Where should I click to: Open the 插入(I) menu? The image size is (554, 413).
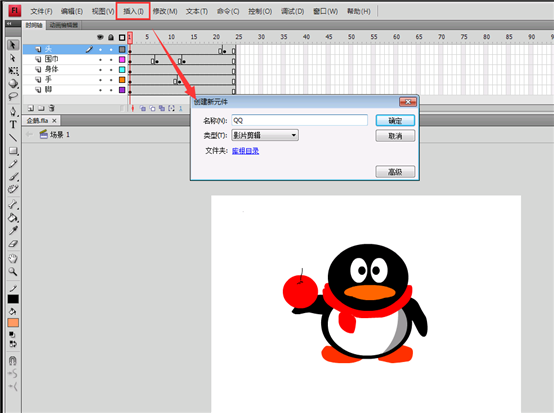click(133, 11)
